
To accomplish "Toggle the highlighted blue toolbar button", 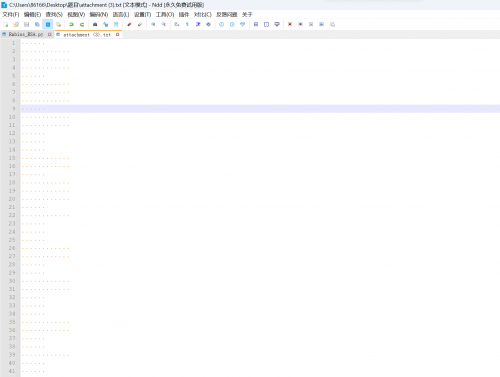I will click(x=48, y=24).
